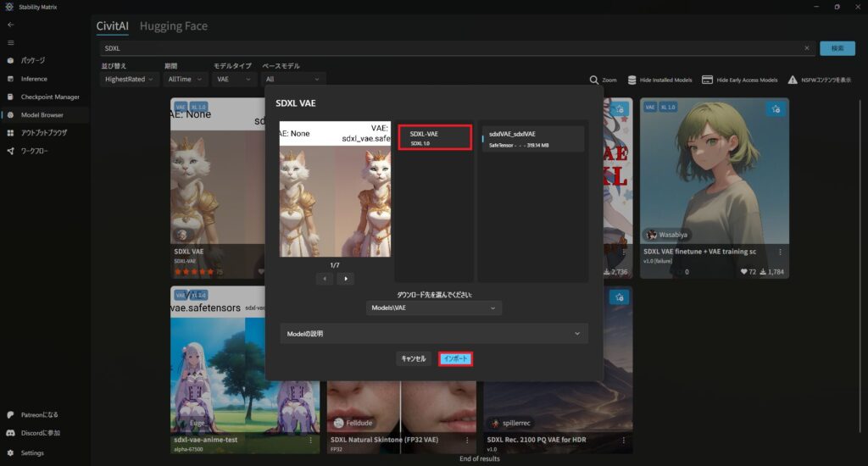Select Model Browser in the sidebar
Viewport: 868px width, 466px height.
click(44, 115)
